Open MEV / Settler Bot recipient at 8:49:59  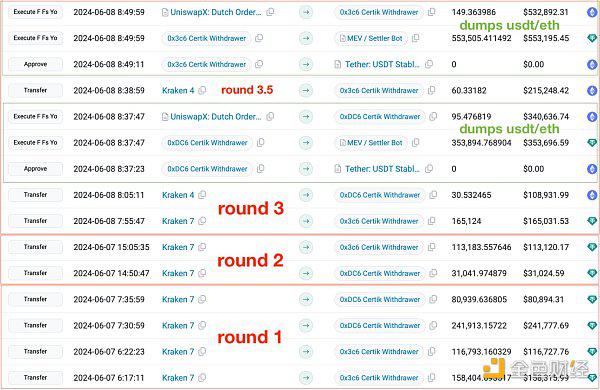(375, 38)
